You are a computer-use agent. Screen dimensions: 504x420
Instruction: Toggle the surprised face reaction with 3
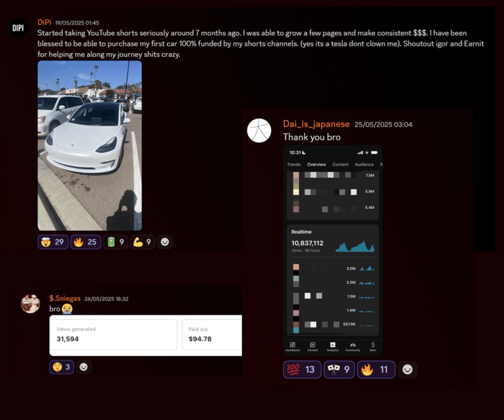pyautogui.click(x=62, y=367)
